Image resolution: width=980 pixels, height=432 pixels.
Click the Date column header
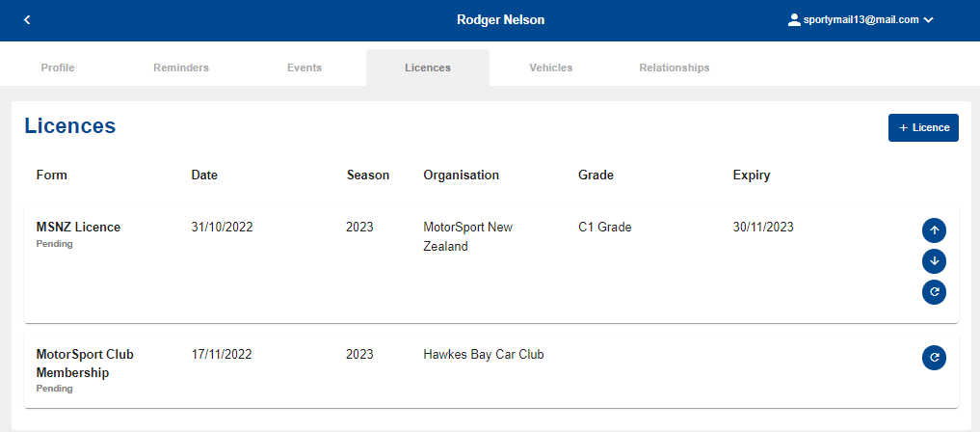[x=204, y=175]
